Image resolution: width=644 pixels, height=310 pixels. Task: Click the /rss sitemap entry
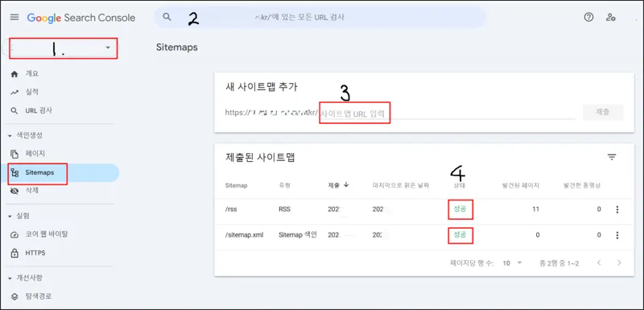(231, 209)
